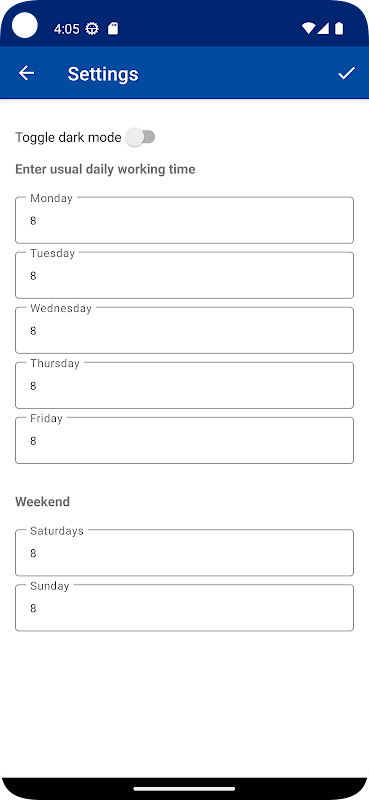Select the Monday working time field
This screenshot has width=369, height=800.
(x=184, y=220)
